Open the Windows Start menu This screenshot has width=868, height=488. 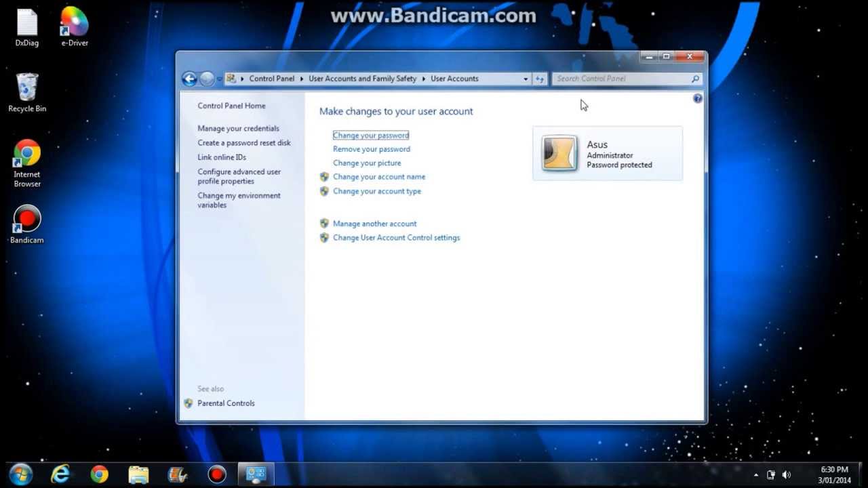(x=22, y=474)
